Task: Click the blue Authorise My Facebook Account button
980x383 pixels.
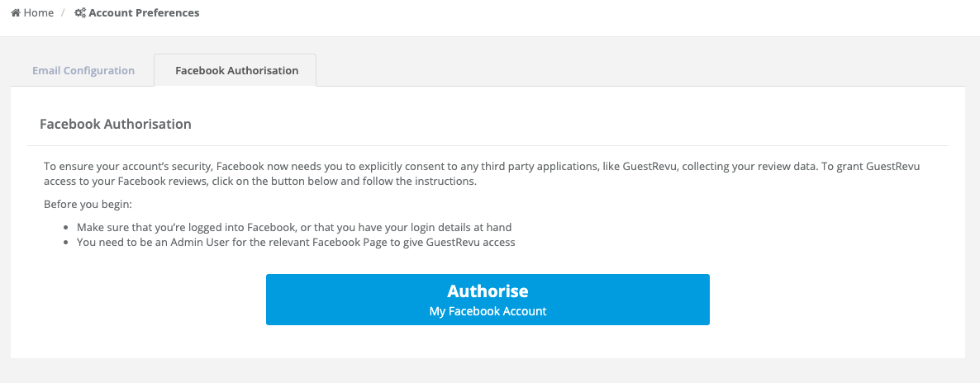Action: click(x=488, y=300)
